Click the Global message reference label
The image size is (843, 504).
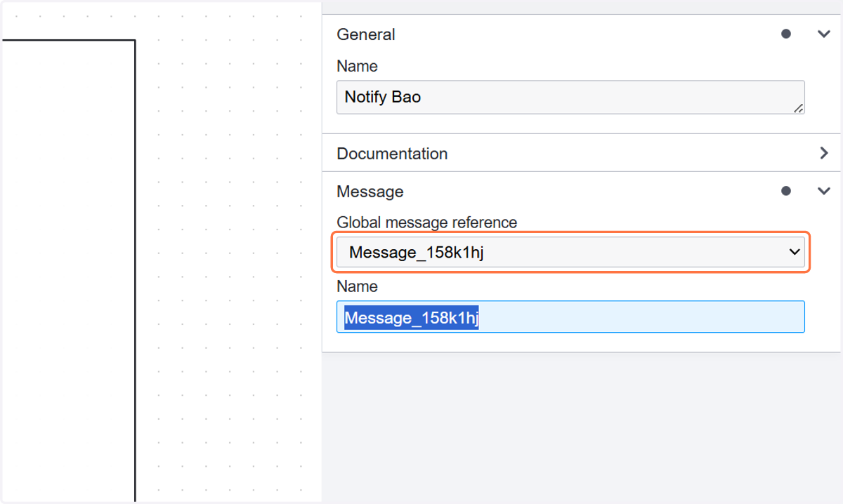point(427,223)
